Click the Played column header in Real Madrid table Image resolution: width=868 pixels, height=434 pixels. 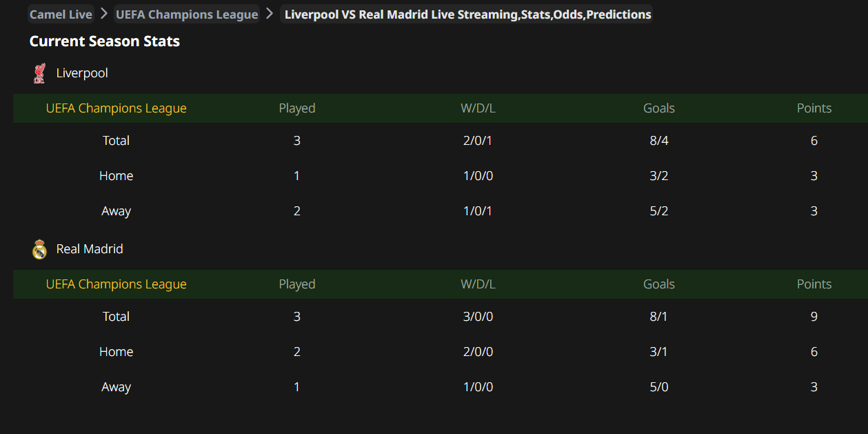click(x=297, y=284)
